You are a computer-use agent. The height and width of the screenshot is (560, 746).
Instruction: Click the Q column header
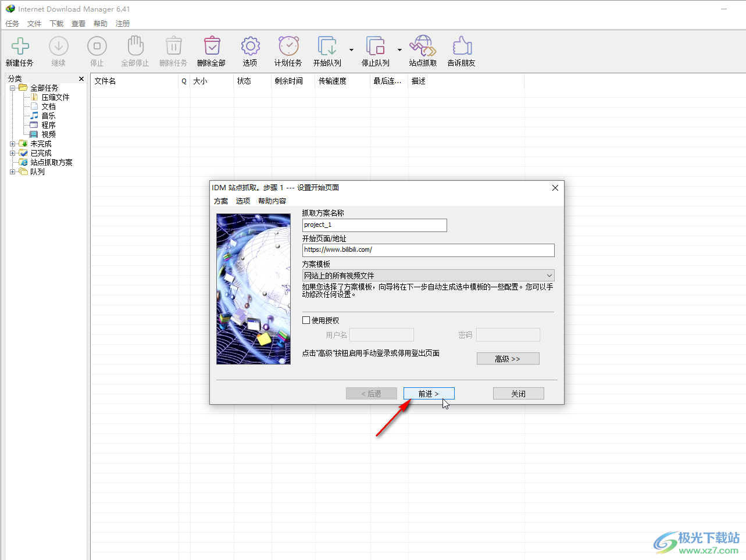[184, 81]
